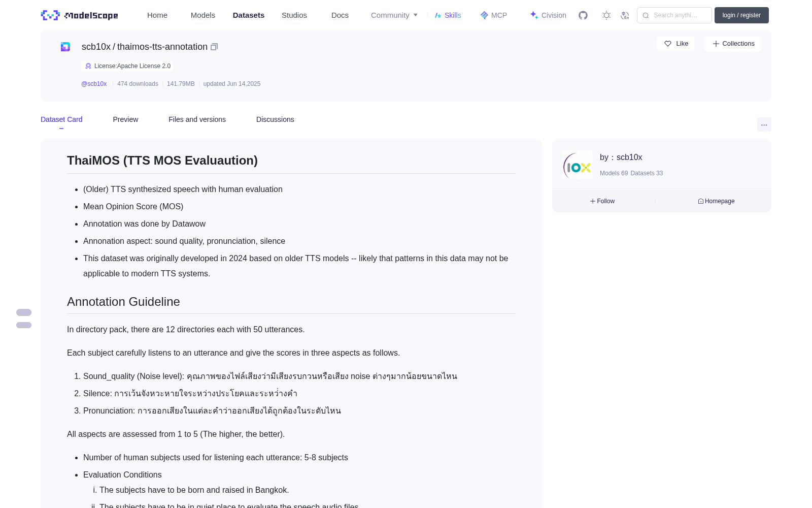812x508 pixels.
Task: Switch to the Preview tab
Action: 125,119
